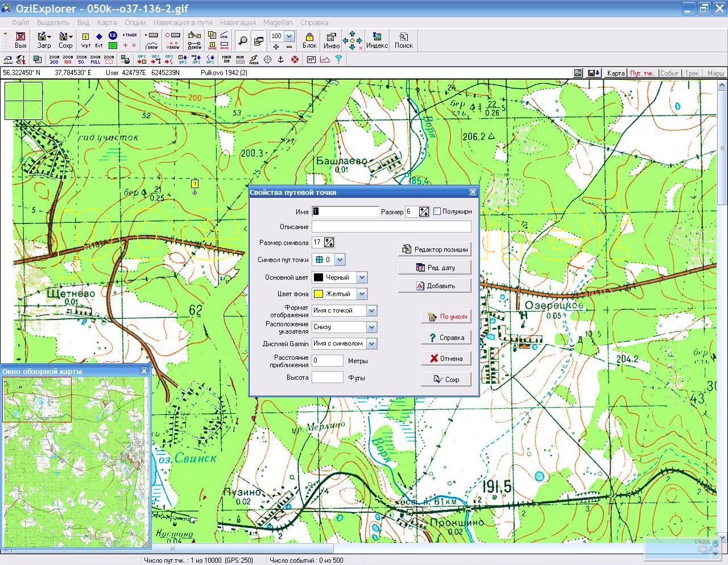
Task: Open the Поиск search icon
Action: pyautogui.click(x=403, y=40)
